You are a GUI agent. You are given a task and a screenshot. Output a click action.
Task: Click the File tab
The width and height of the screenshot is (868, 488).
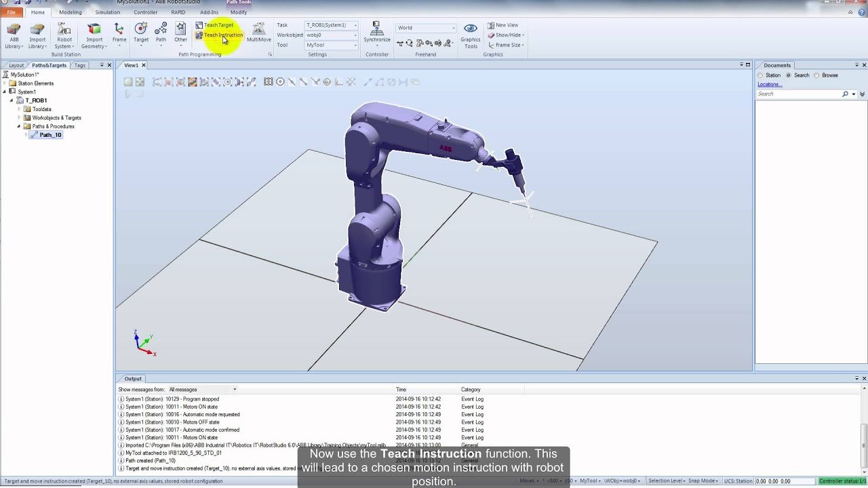coord(12,12)
